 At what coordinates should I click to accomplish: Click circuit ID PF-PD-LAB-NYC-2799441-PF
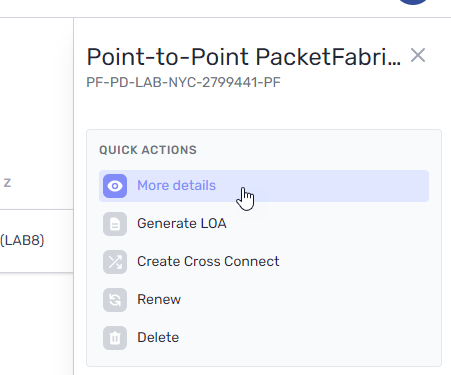pyautogui.click(x=183, y=82)
